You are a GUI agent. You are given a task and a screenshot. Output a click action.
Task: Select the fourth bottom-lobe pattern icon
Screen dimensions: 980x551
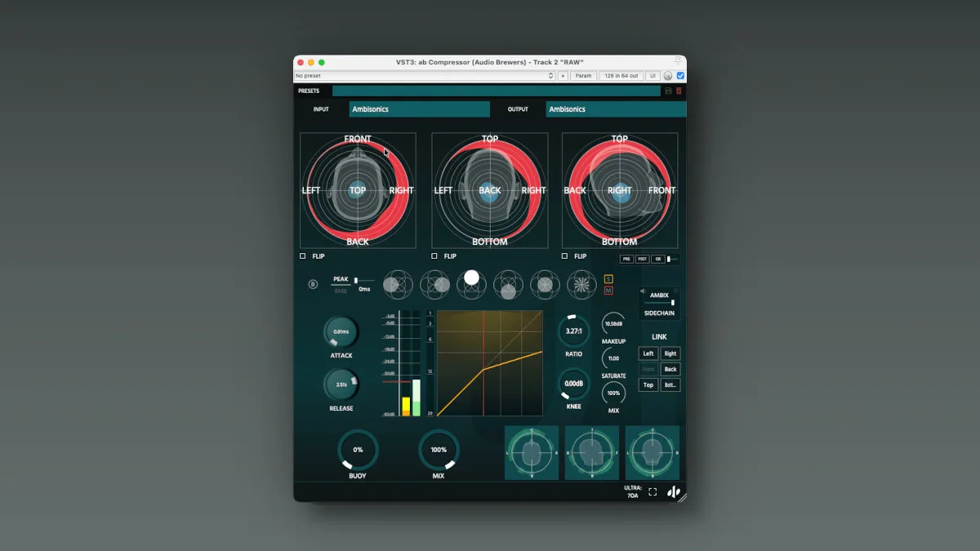pos(508,284)
